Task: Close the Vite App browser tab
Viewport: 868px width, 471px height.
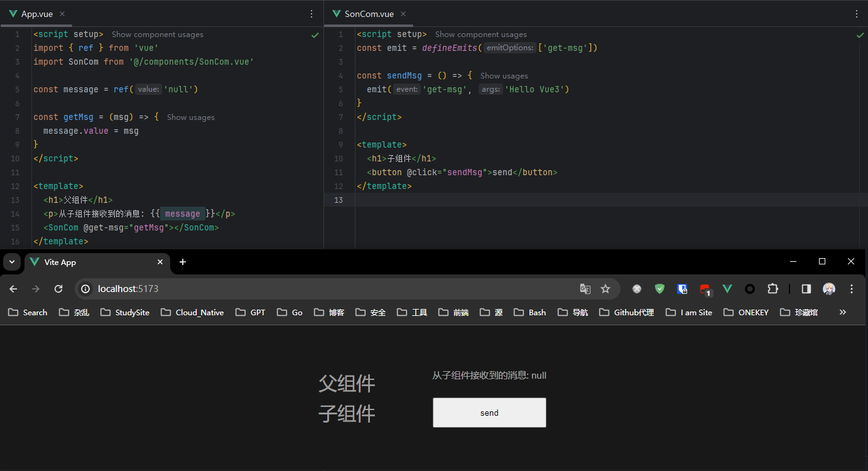Action: click(x=160, y=262)
